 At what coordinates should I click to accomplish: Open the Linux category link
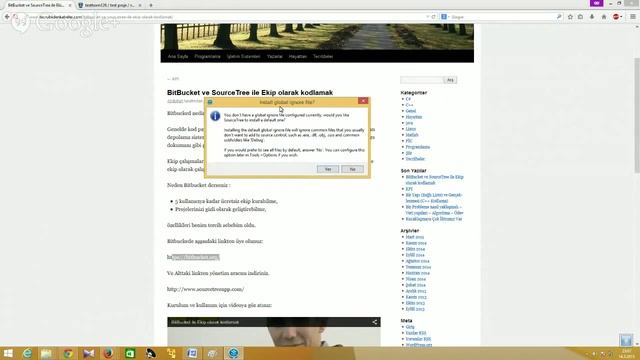point(411,129)
